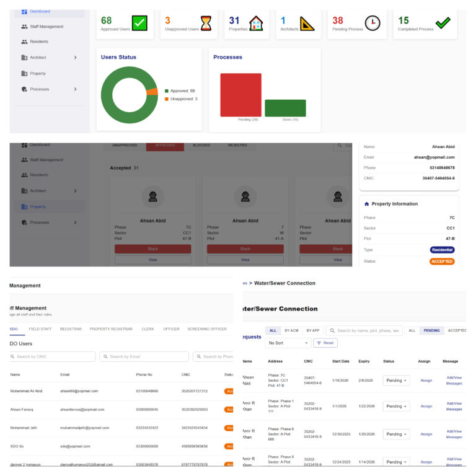Viewport: 476px width, 476px height.
Task: Click the house icon on Properties card
Action: pos(256,24)
